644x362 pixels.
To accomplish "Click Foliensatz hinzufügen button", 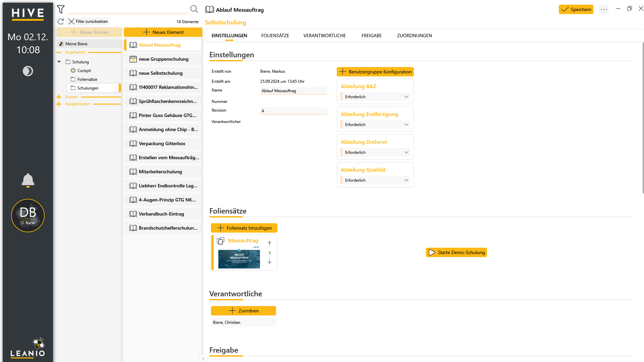I will click(x=244, y=228).
